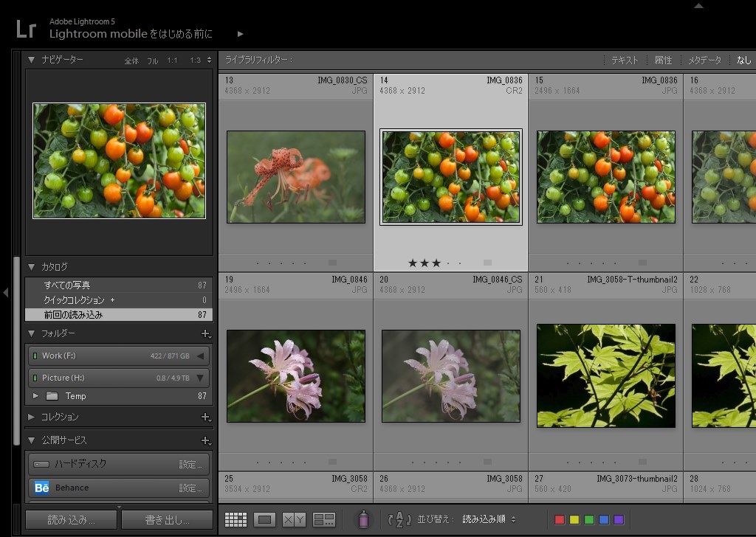756x537 pixels.
Task: Set navigator zoom to Fill (フル)
Action: [x=153, y=60]
